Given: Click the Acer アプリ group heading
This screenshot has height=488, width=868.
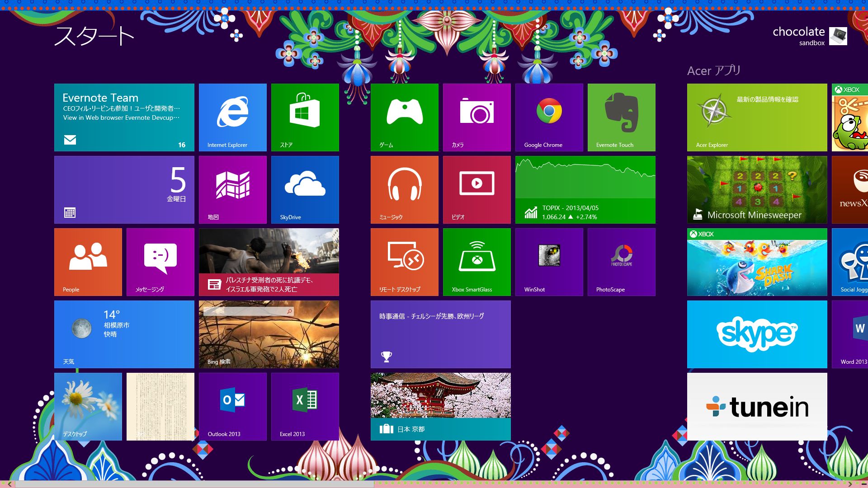Looking at the screenshot, I should [x=713, y=70].
